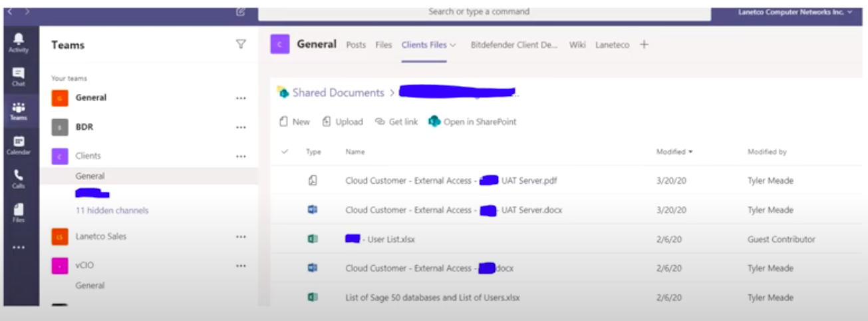Image resolution: width=868 pixels, height=321 pixels.
Task: Click the PDF icon for UAT Server.pdf
Action: [x=312, y=180]
